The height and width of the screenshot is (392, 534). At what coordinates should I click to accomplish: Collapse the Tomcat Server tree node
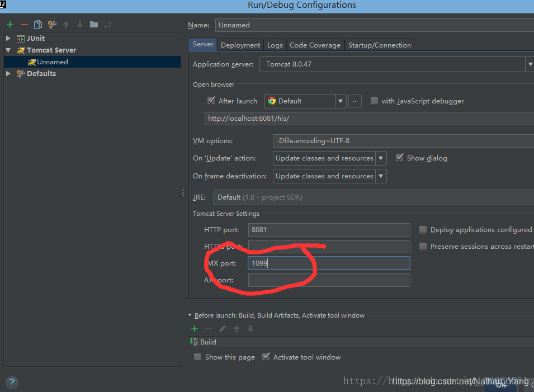[8, 50]
